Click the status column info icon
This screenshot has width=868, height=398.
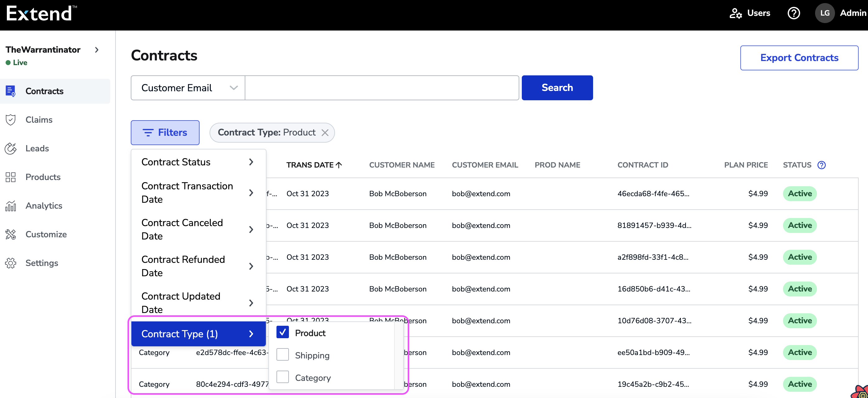coord(822,165)
